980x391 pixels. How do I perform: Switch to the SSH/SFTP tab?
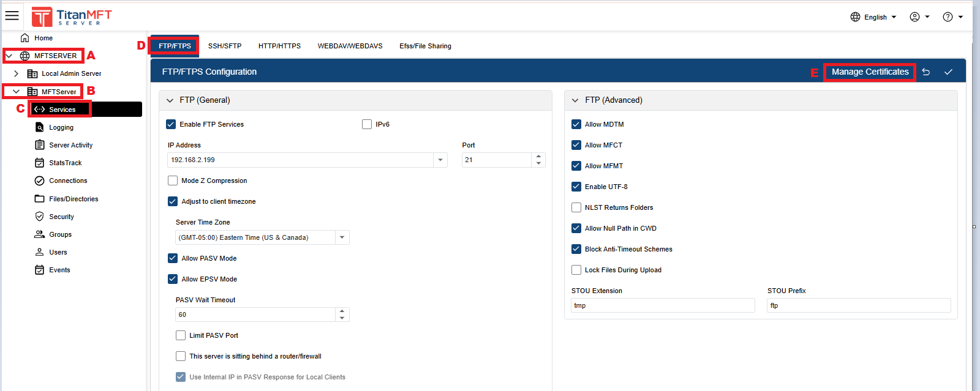tap(225, 46)
